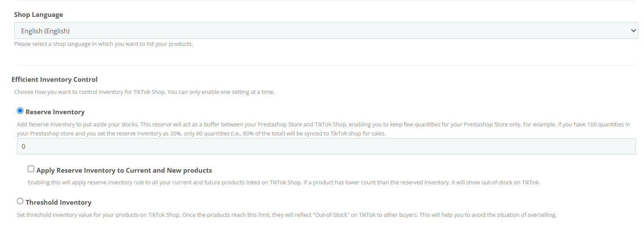The image size is (644, 235).
Task: Enable Apply Reserve Inventory to Current and New products checkbox
Action: click(x=31, y=169)
